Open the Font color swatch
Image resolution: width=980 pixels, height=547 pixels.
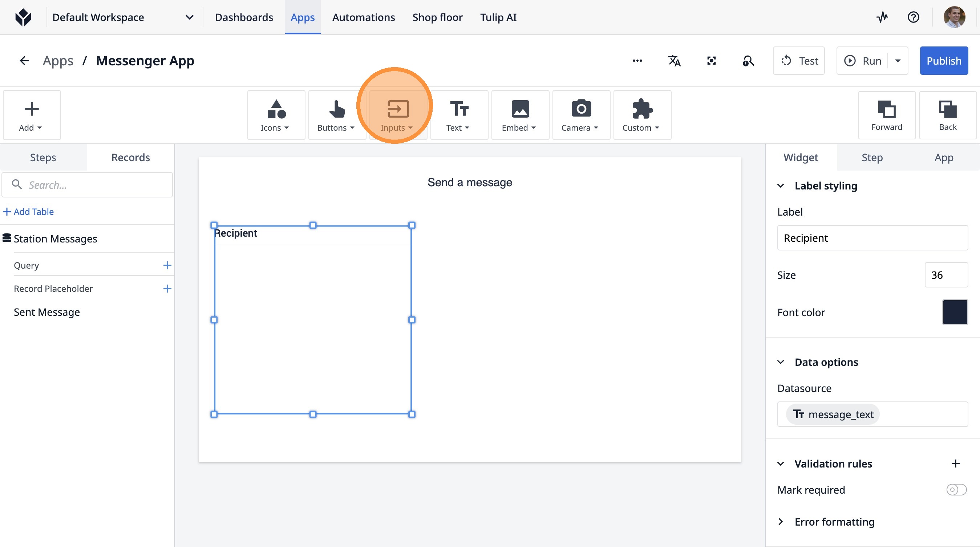click(x=955, y=312)
